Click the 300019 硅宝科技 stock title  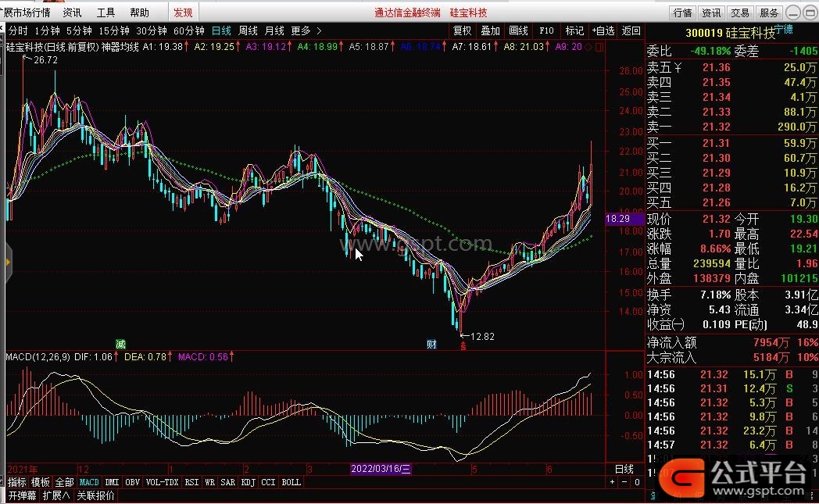pyautogui.click(x=730, y=33)
